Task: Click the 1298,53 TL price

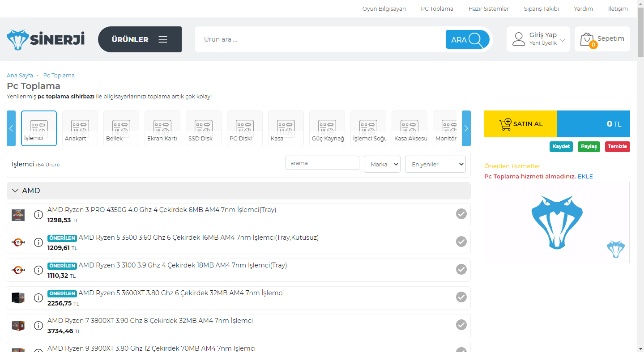Action: click(x=63, y=221)
